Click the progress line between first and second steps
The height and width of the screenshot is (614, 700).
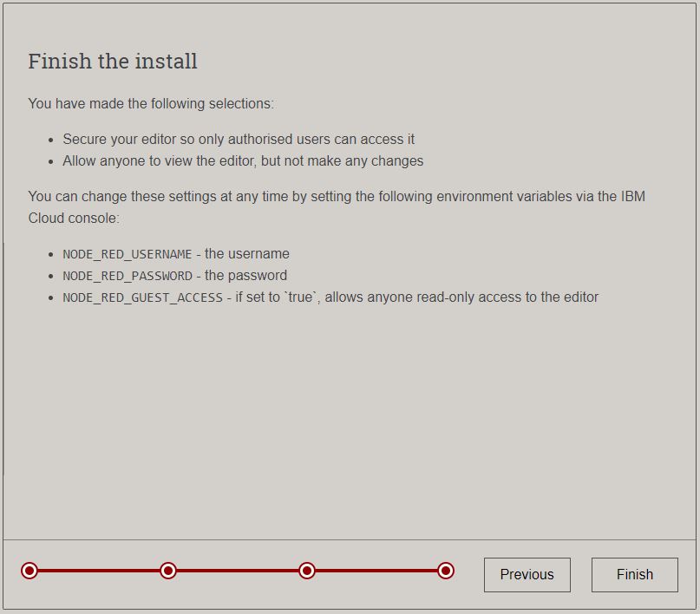click(x=99, y=571)
